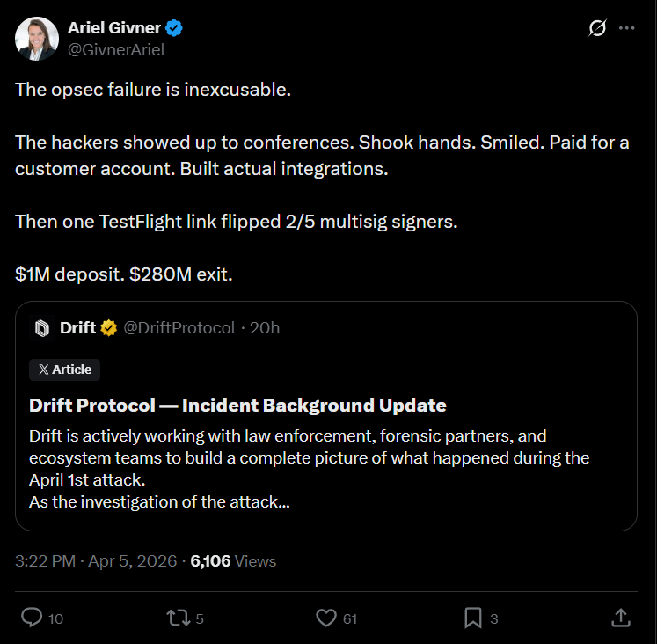Screen dimensions: 657x644
Task: Open the three-dot more options menu
Action: 626,28
